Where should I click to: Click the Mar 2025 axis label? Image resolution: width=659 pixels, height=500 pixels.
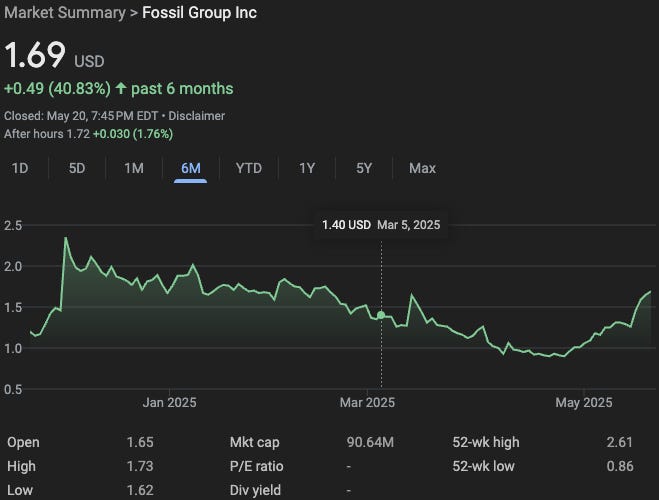(x=367, y=403)
